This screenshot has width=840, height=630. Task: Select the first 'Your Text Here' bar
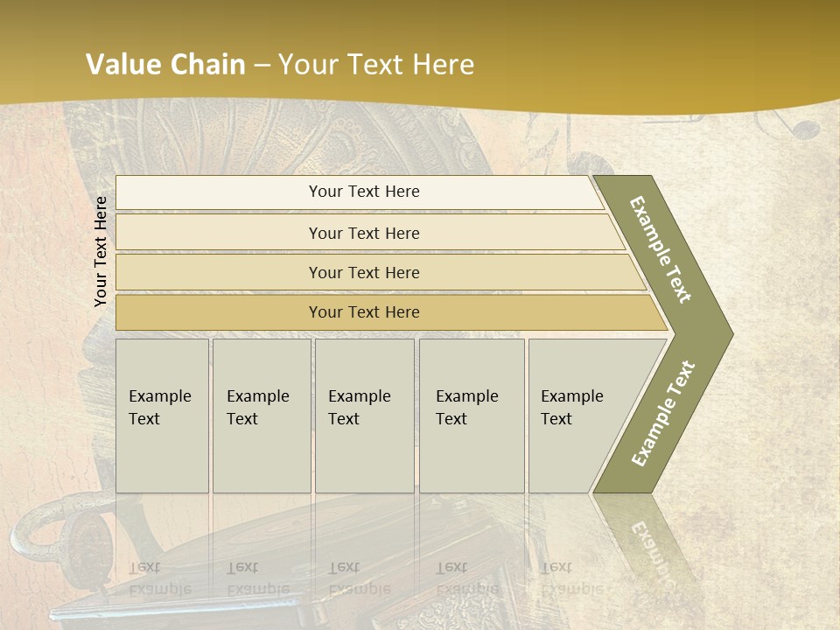363,192
